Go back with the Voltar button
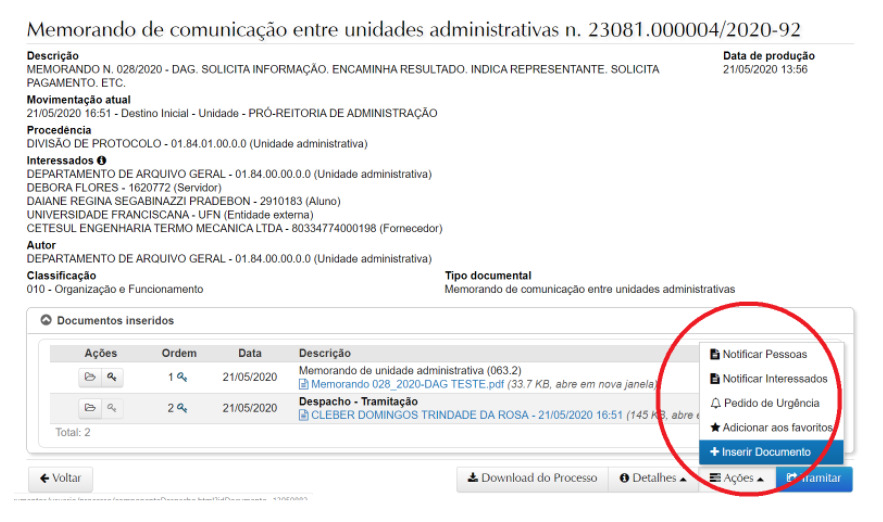 (60, 479)
